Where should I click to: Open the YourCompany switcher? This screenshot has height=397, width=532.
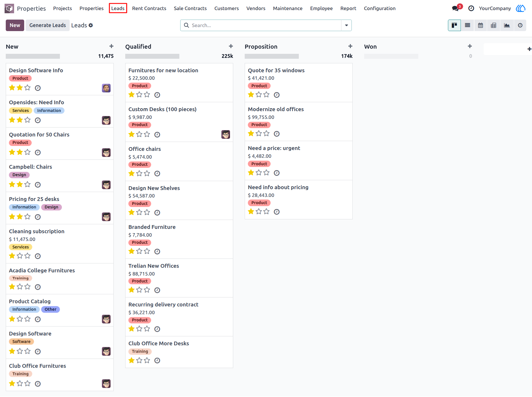click(495, 8)
